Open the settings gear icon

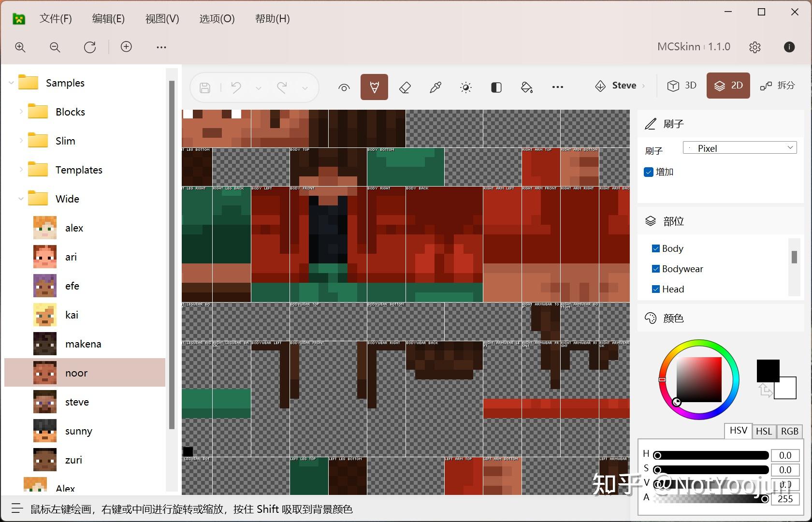(755, 47)
